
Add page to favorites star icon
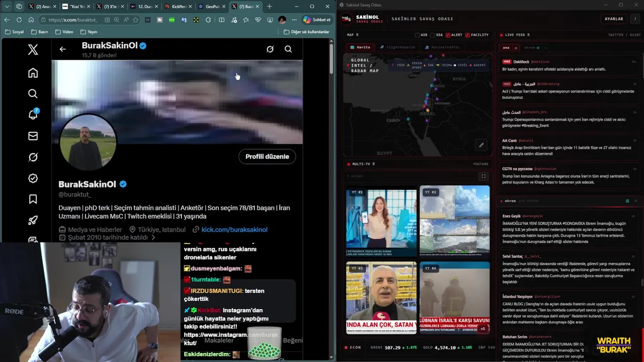click(x=135, y=20)
